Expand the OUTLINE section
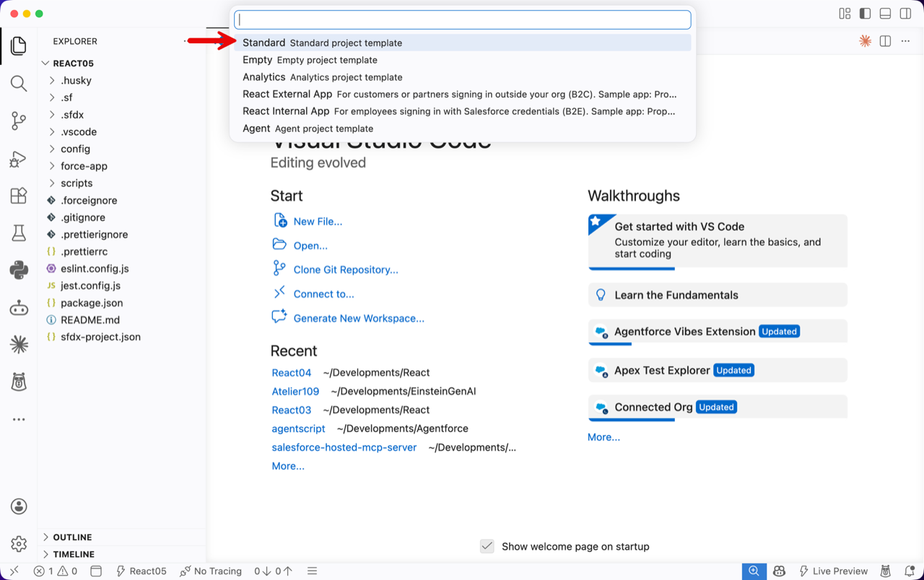 coord(72,537)
